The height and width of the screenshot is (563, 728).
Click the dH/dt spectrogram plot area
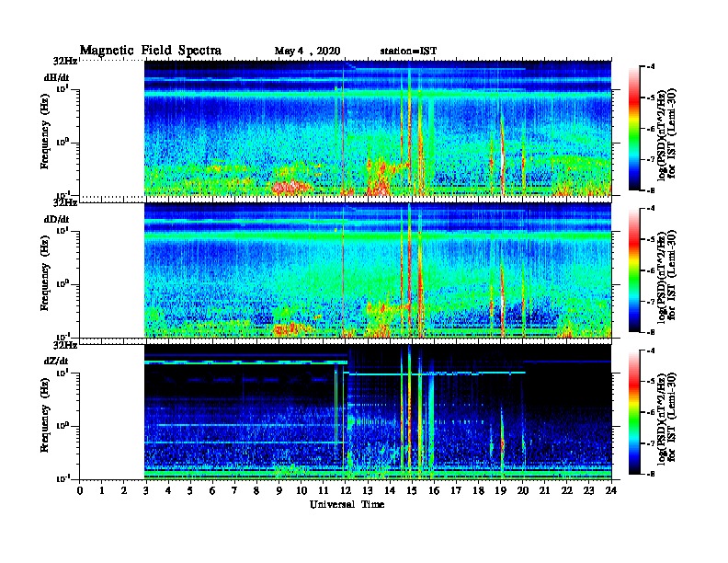378,128
